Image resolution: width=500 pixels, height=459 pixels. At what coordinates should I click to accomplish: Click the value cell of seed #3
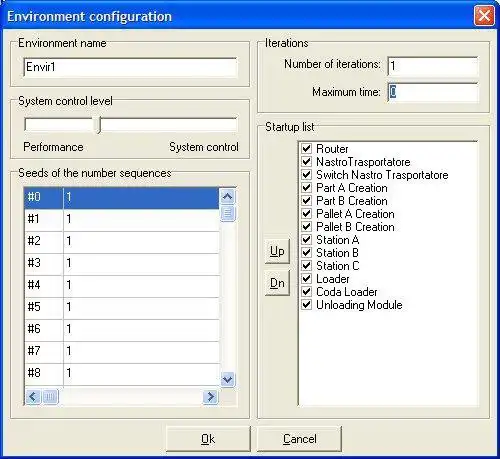(x=141, y=264)
